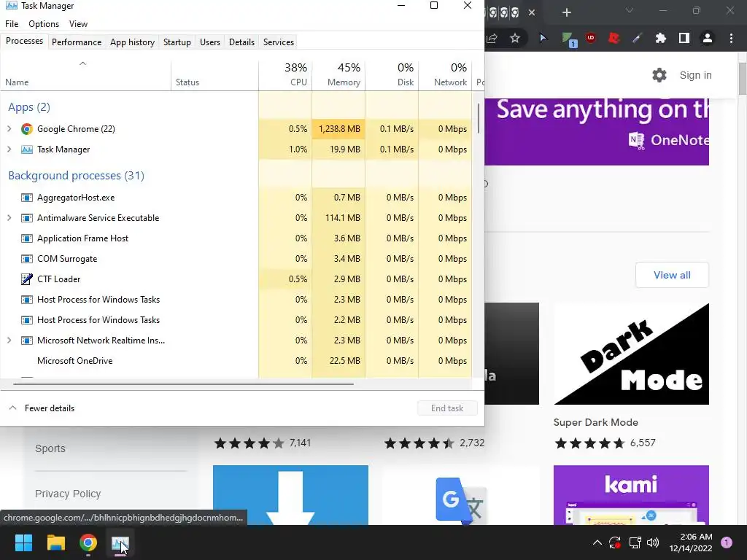Viewport: 747px width, 560px height.
Task: Switch to the Details tab
Action: point(241,42)
